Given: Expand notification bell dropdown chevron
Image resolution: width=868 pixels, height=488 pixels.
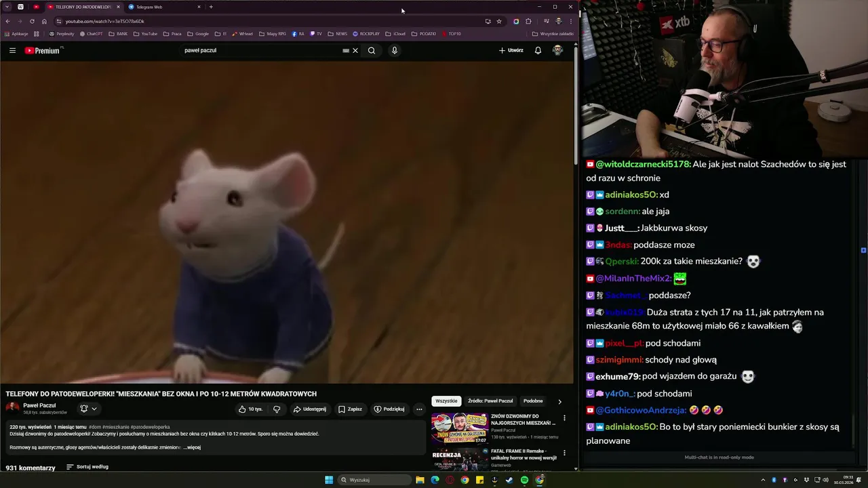Looking at the screenshot, I should [94, 409].
